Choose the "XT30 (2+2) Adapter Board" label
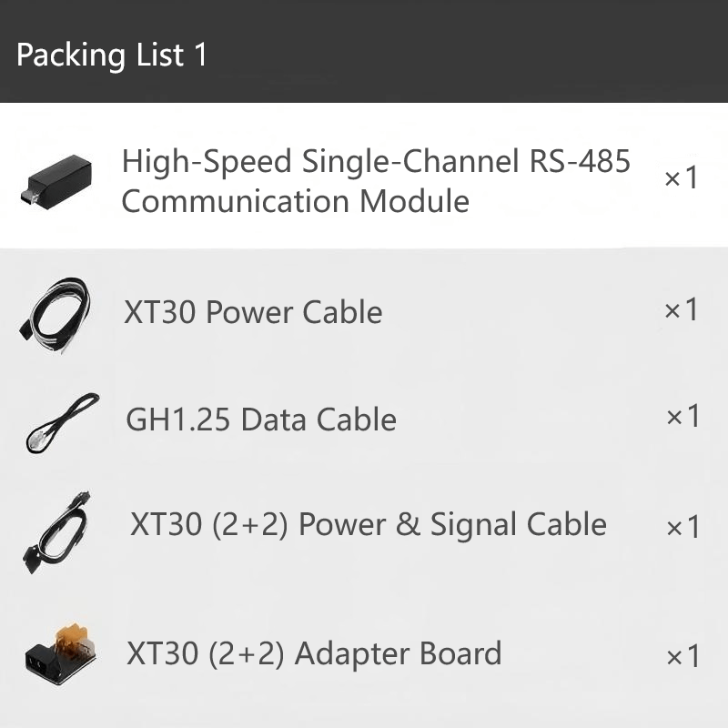Image resolution: width=728 pixels, height=728 pixels. click(x=314, y=653)
